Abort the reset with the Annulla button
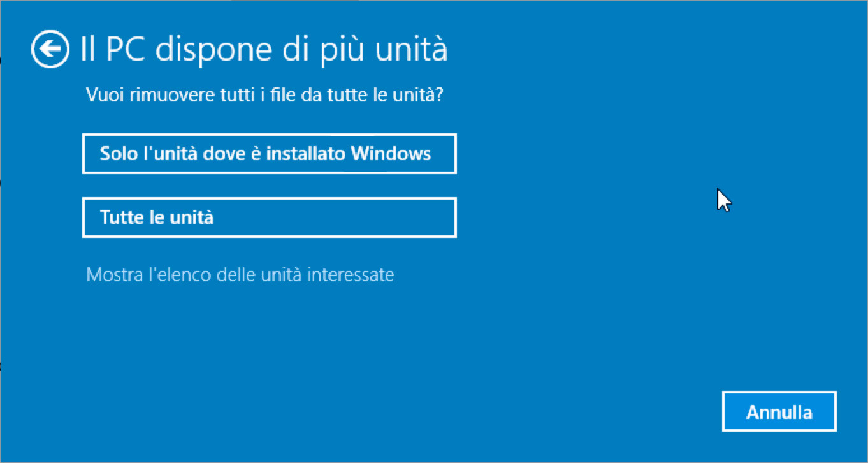Viewport: 868px width, 463px height. pos(779,411)
